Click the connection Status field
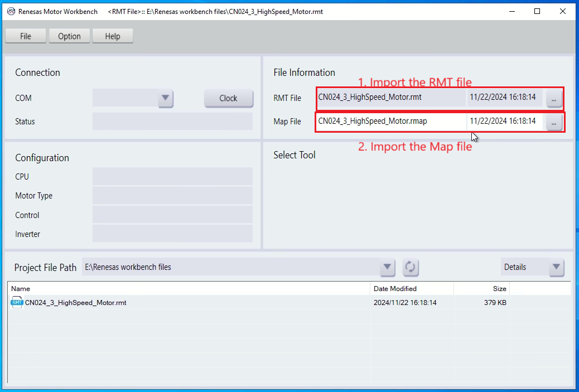Viewport: 579px width, 392px height. pos(172,121)
